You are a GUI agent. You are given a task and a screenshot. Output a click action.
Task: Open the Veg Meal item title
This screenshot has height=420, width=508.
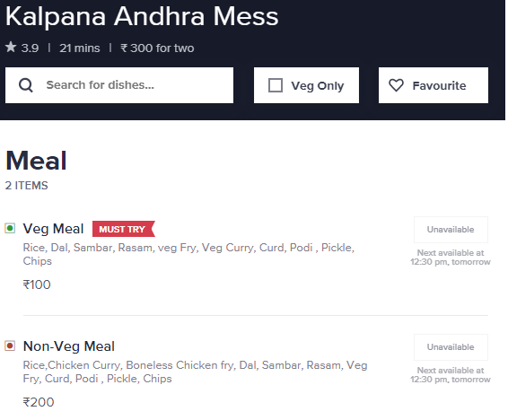pyautogui.click(x=54, y=229)
